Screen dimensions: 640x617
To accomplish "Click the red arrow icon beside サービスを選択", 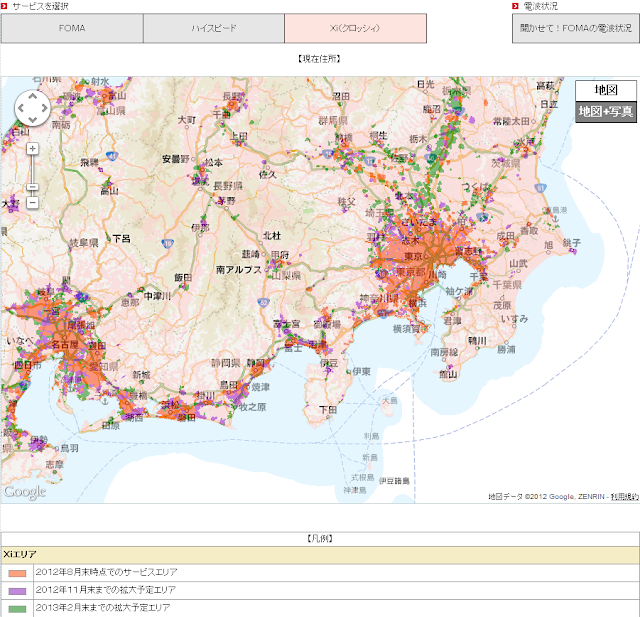I will pos(4,6).
